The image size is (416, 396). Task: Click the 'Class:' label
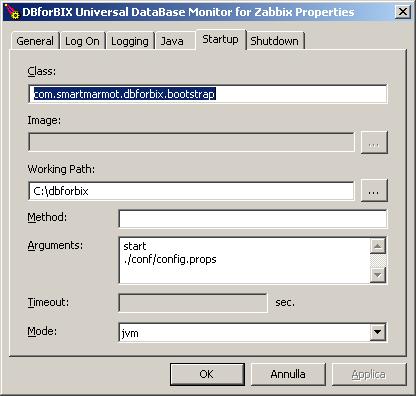[x=42, y=71]
